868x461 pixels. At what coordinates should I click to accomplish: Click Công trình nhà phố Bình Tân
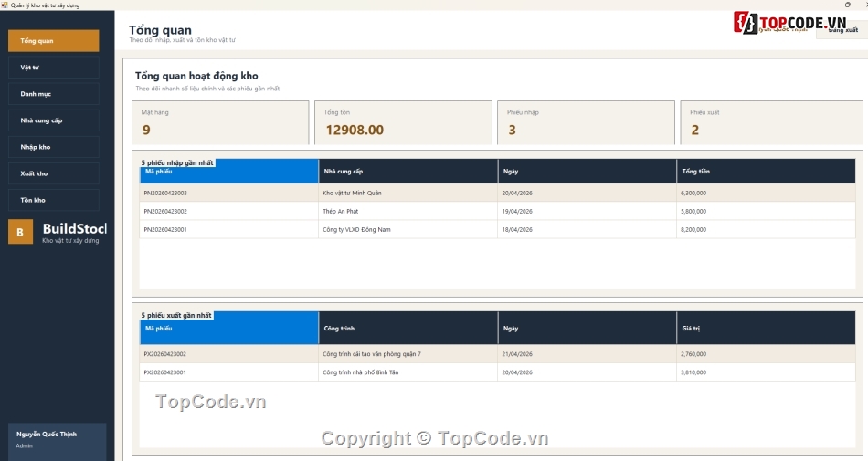[x=408, y=372]
